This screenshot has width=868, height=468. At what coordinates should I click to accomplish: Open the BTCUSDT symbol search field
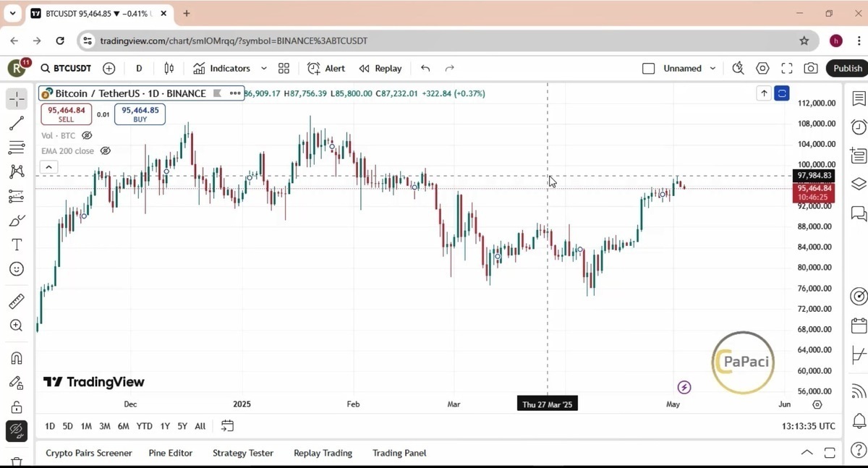66,69
